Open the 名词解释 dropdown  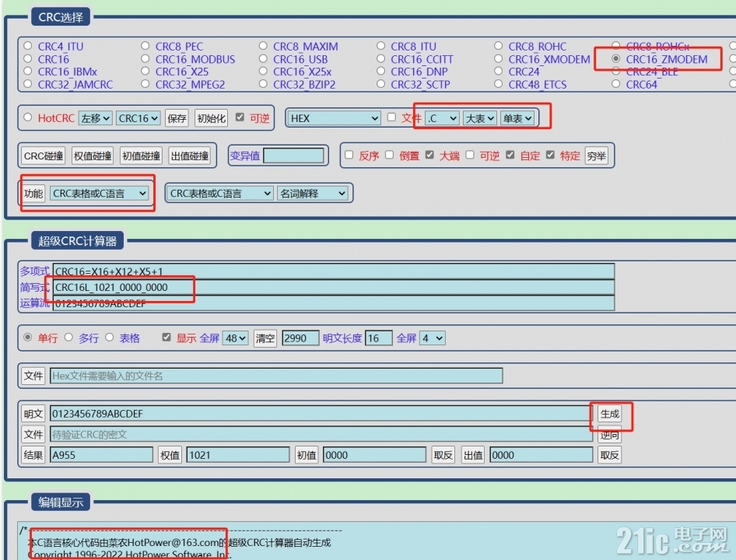(x=313, y=194)
